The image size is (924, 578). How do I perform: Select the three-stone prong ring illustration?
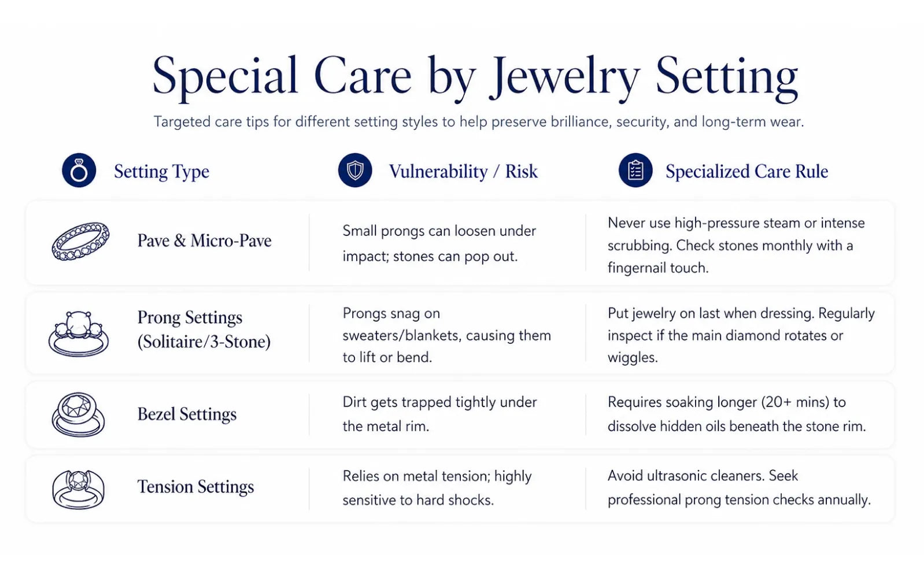coord(79,333)
